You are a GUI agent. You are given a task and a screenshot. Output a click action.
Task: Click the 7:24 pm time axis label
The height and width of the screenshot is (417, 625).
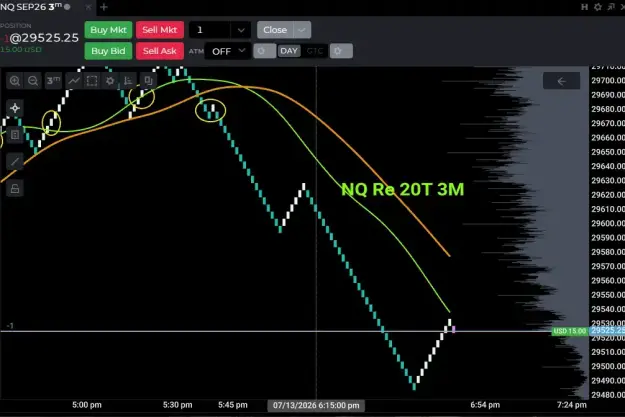click(572, 405)
